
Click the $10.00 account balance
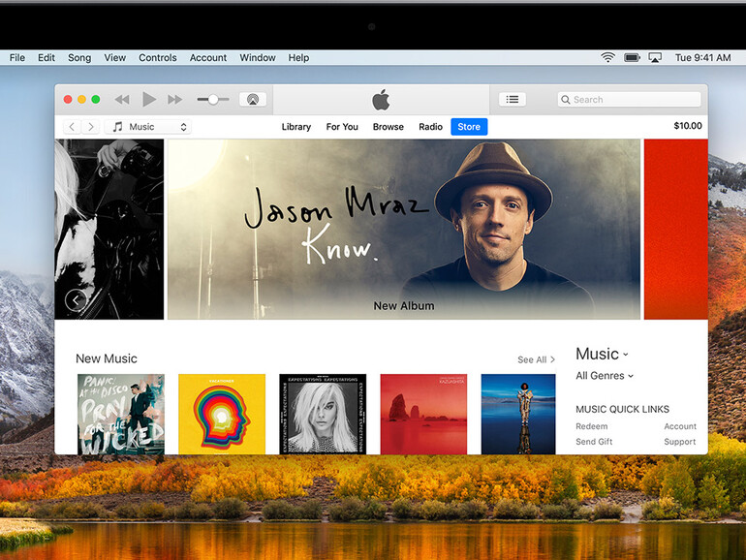pos(688,126)
